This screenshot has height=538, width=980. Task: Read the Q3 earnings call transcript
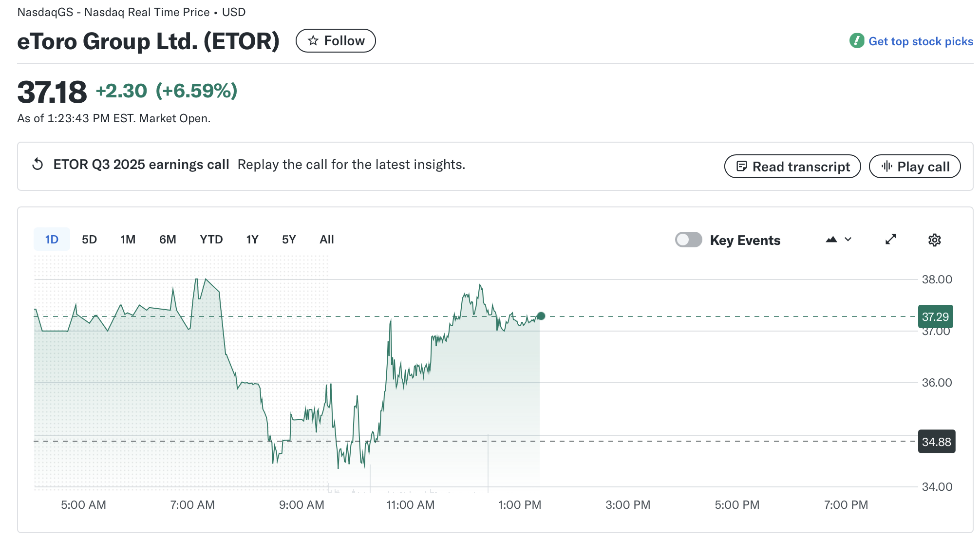(792, 166)
